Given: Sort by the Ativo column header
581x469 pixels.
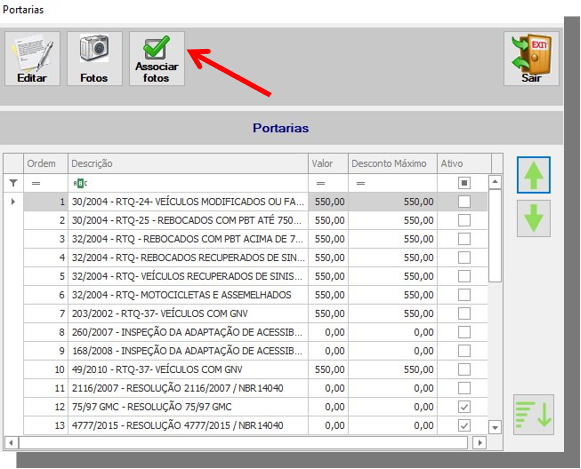Looking at the screenshot, I should click(x=465, y=164).
